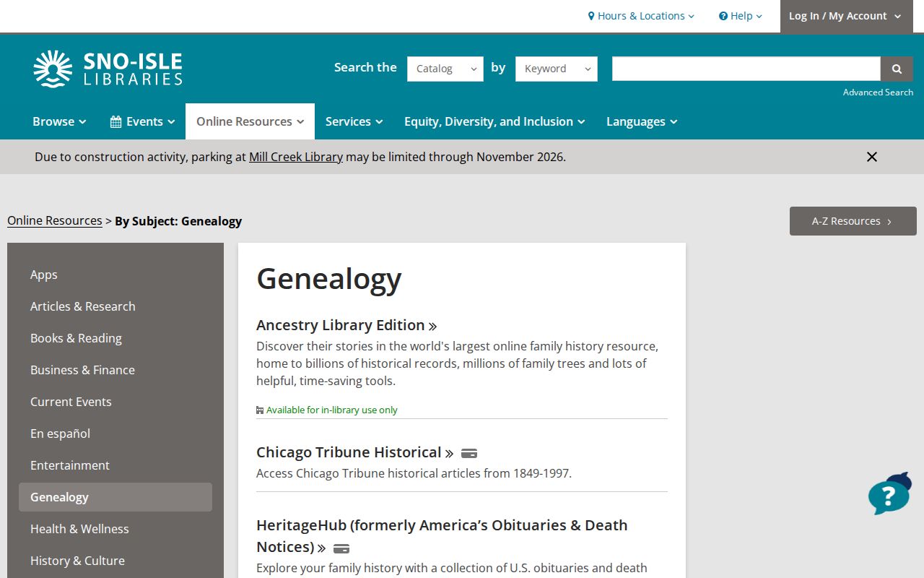Dismiss the Mill Creek parking notice

pyautogui.click(x=872, y=157)
